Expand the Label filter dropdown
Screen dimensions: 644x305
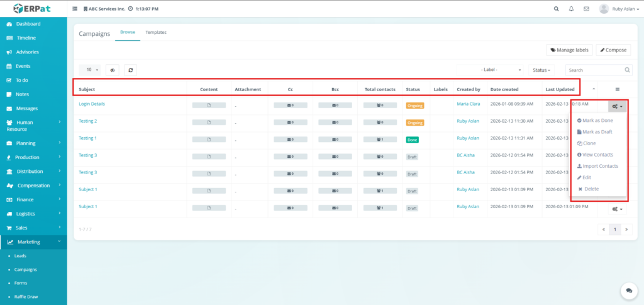click(501, 70)
